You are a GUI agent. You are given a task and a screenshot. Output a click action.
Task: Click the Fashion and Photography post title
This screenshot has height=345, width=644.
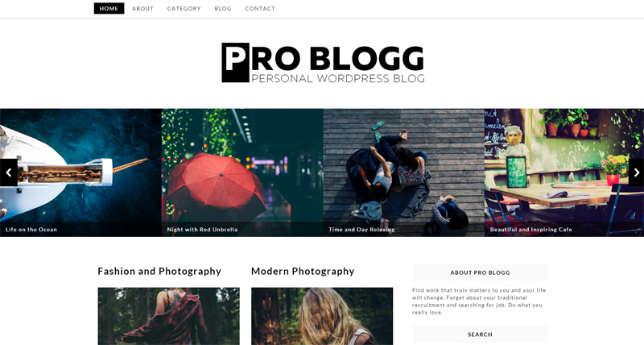click(159, 272)
